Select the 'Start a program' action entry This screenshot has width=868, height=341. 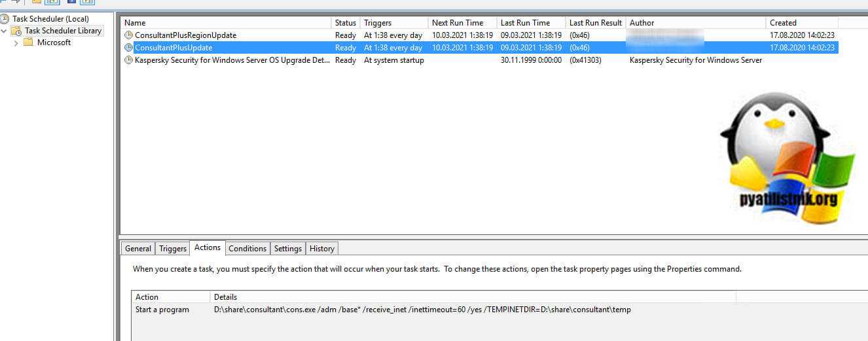coord(162,310)
